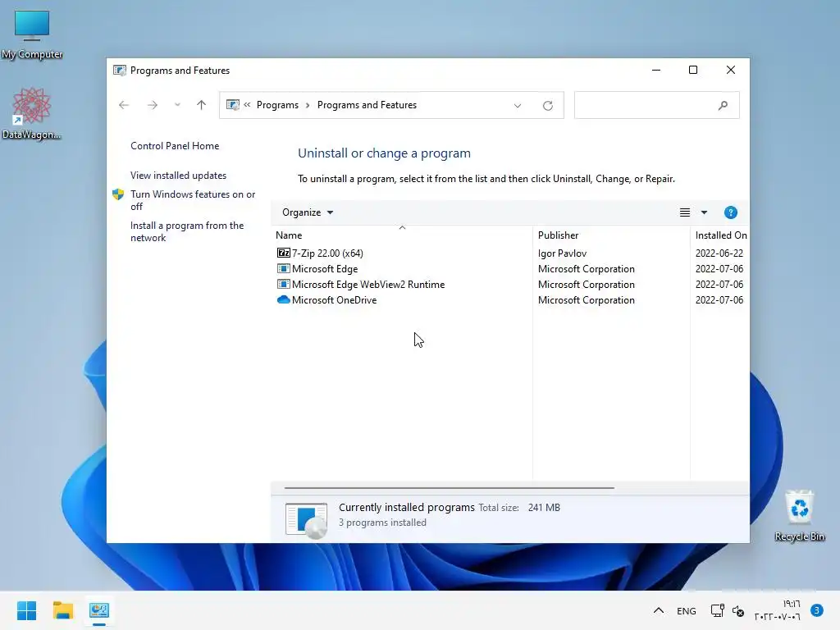Click the Forward navigation arrow
840x630 pixels.
(x=153, y=105)
